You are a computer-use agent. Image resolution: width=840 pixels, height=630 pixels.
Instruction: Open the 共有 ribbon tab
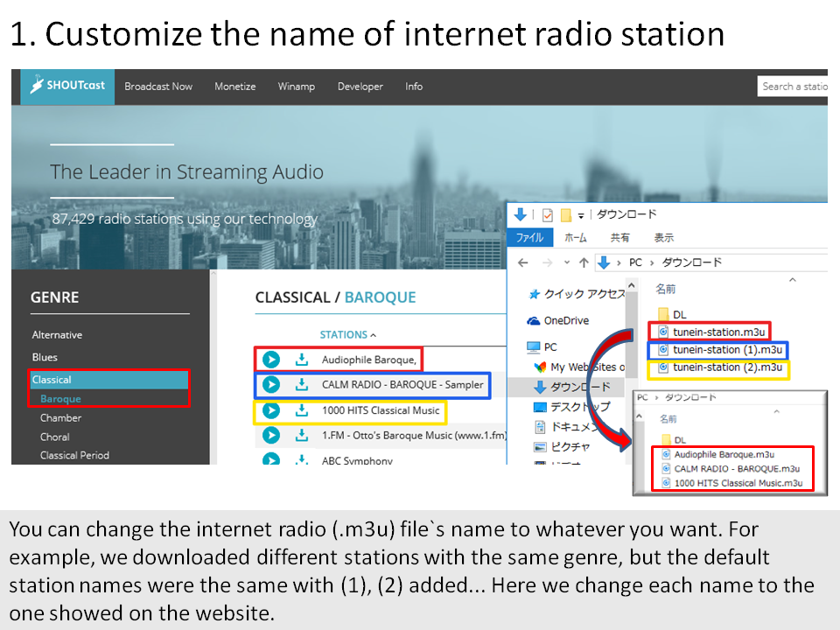coord(619,237)
